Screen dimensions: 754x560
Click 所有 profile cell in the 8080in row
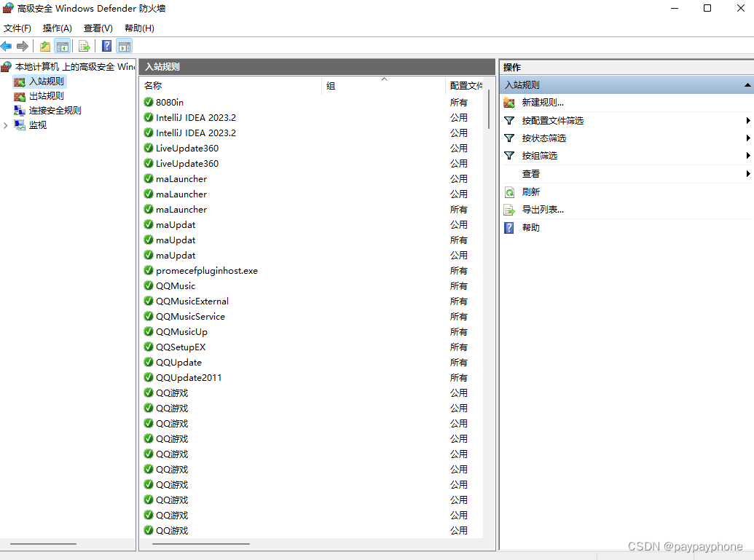click(459, 103)
